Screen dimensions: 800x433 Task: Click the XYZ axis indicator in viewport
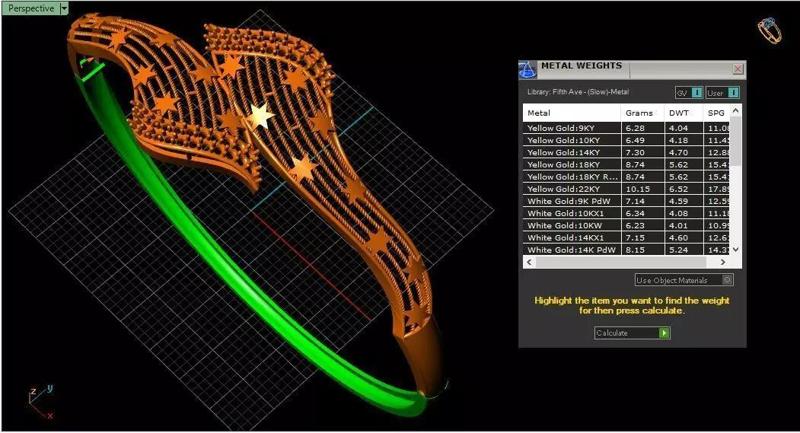point(40,402)
